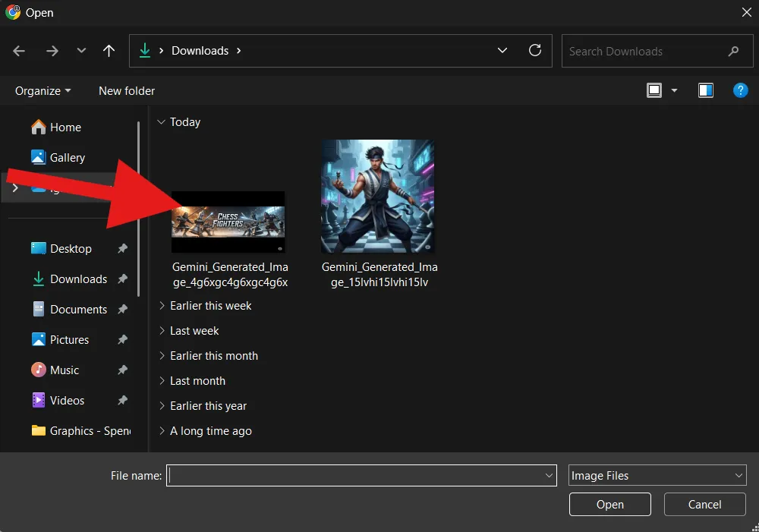Screen dimensions: 759x532
Task: Collapse the Today group
Action: (x=161, y=122)
